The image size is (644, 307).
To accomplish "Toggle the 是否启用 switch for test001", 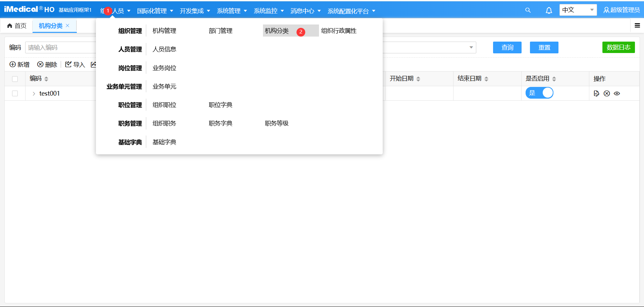I will pyautogui.click(x=539, y=93).
